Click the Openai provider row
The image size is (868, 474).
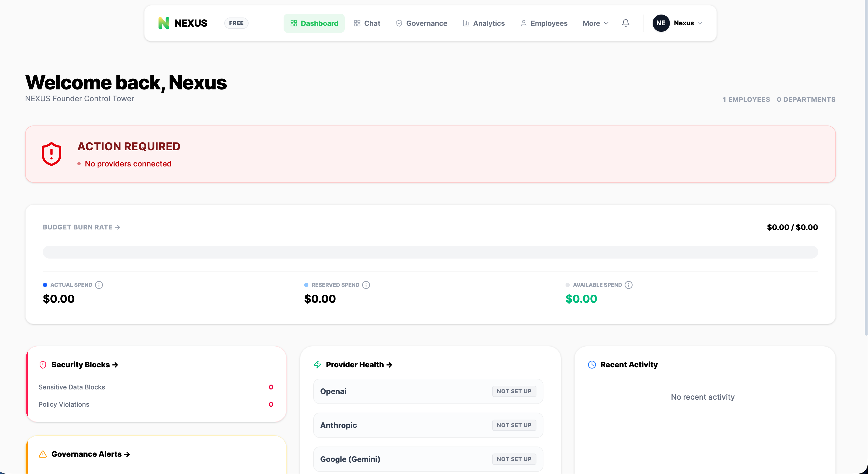click(x=428, y=391)
